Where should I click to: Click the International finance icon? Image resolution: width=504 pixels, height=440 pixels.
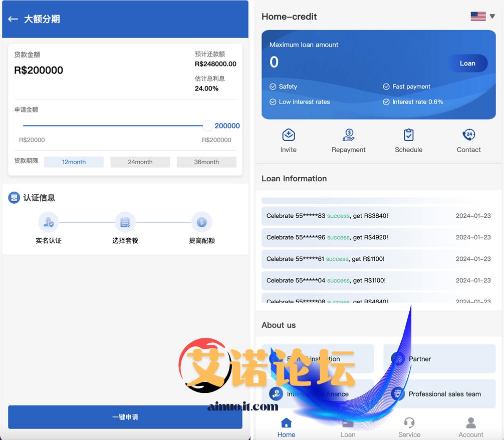(x=276, y=393)
